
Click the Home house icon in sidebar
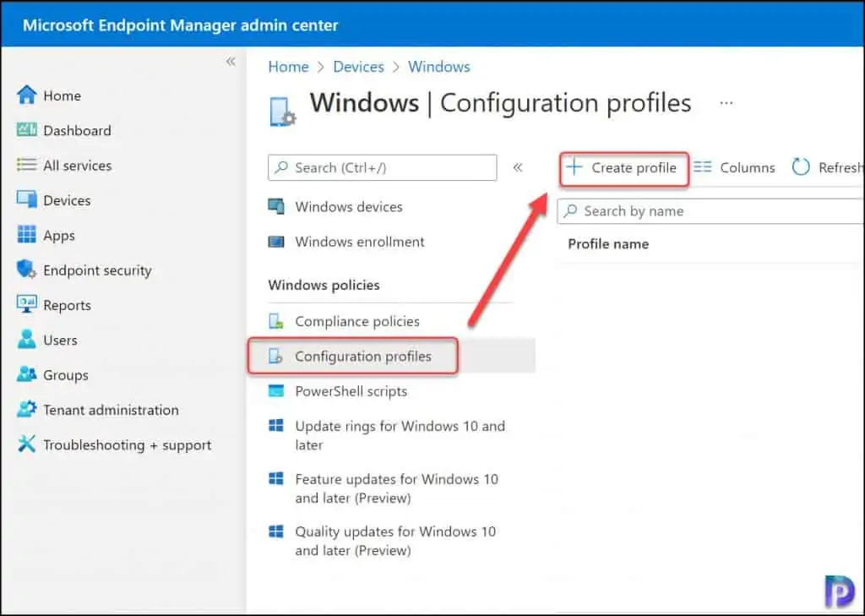click(x=26, y=95)
